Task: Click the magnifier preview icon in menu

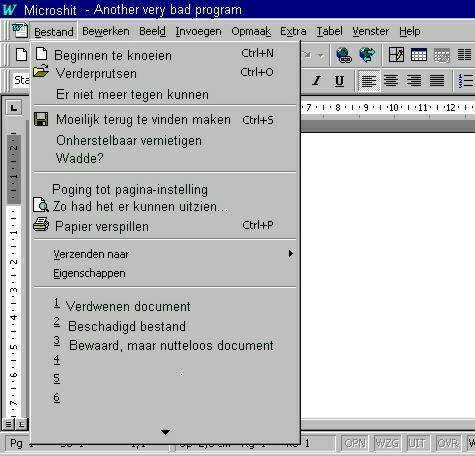Action: point(41,205)
